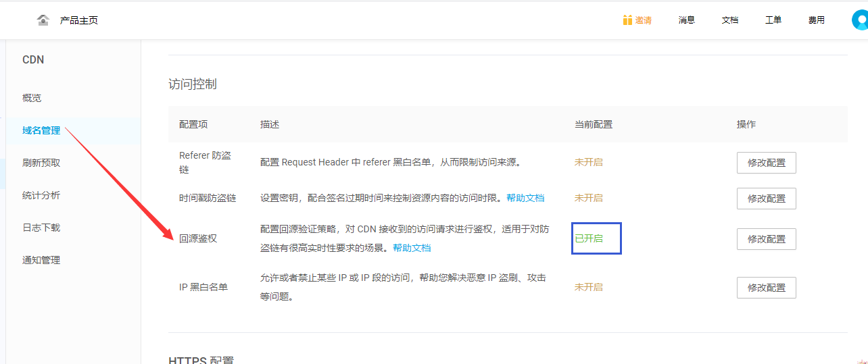The width and height of the screenshot is (868, 364).
Task: Open 帮助文档 link in 时间戳防盗链 row
Action: click(x=525, y=198)
